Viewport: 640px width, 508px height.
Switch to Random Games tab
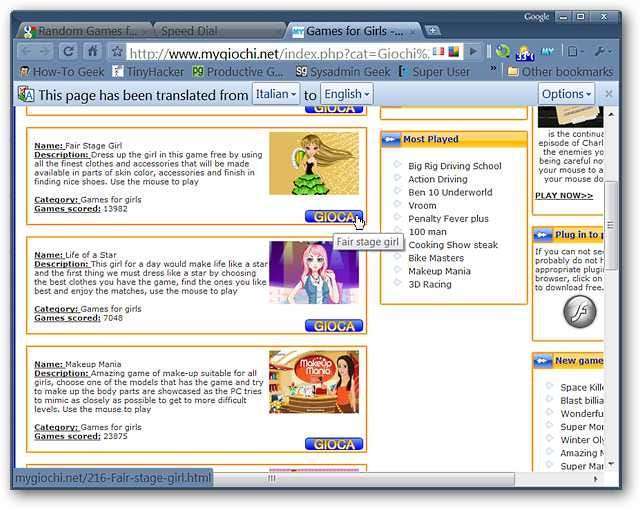coord(84,31)
